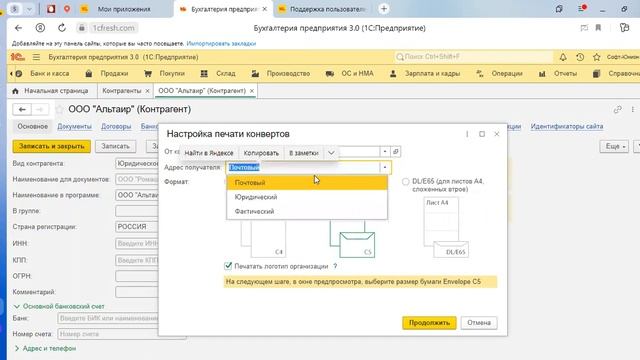The height and width of the screenshot is (360, 640).
Task: Click the question mark help icon
Action: tap(335, 266)
